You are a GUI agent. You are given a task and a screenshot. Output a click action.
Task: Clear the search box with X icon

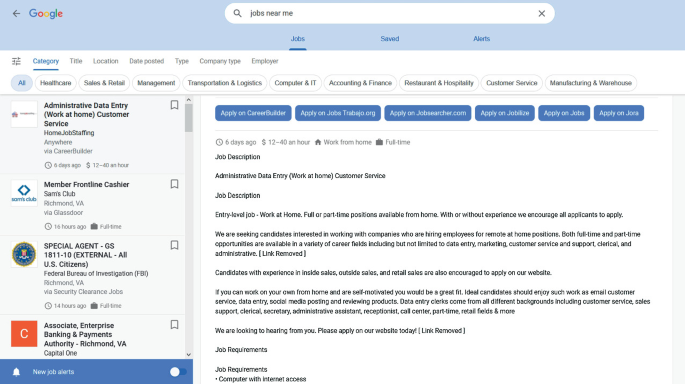pos(542,14)
